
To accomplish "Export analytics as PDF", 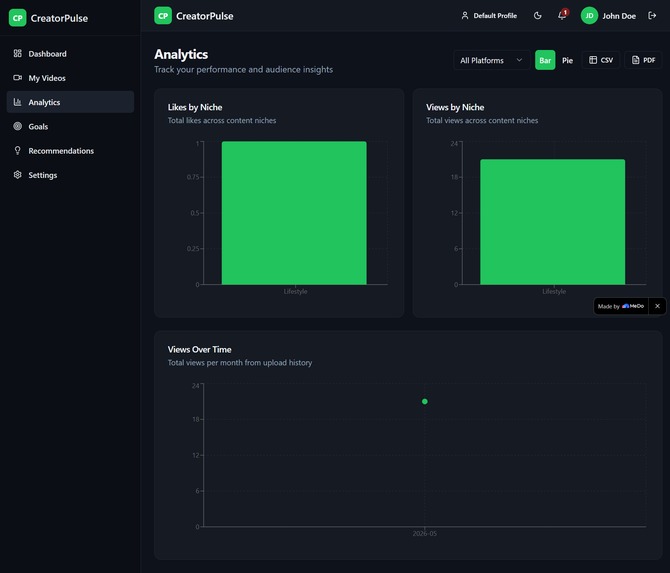I will click(x=643, y=60).
